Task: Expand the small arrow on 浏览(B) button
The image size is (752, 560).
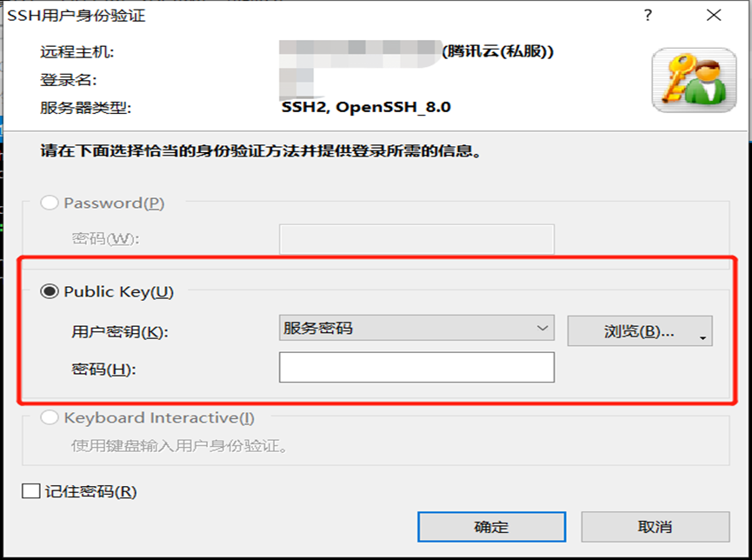Action: pyautogui.click(x=703, y=337)
